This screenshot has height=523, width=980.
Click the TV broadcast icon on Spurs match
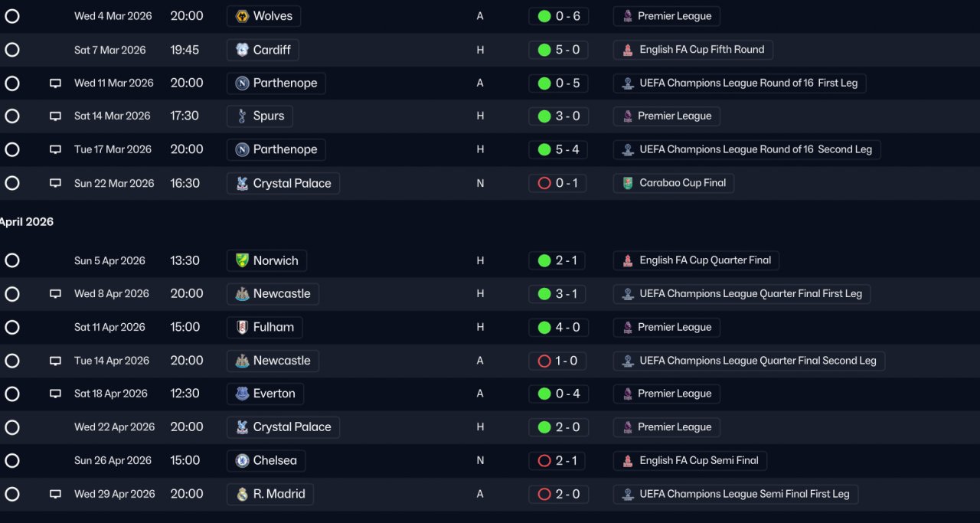click(x=55, y=116)
